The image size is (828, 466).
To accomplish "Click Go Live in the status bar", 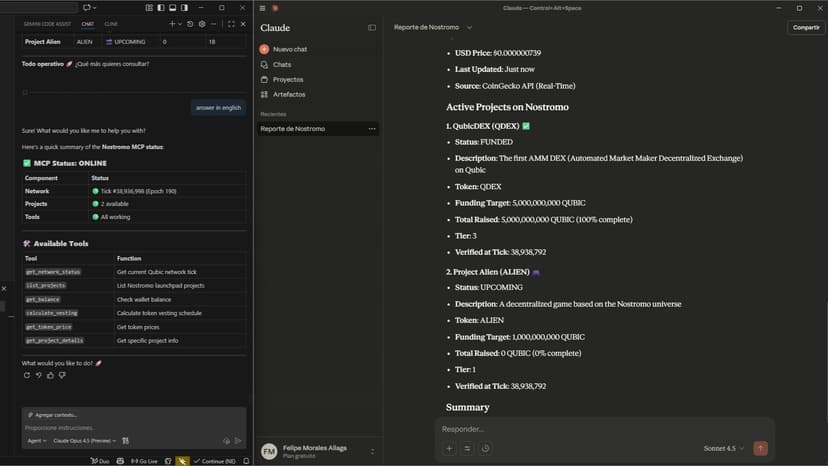I will 144,461.
